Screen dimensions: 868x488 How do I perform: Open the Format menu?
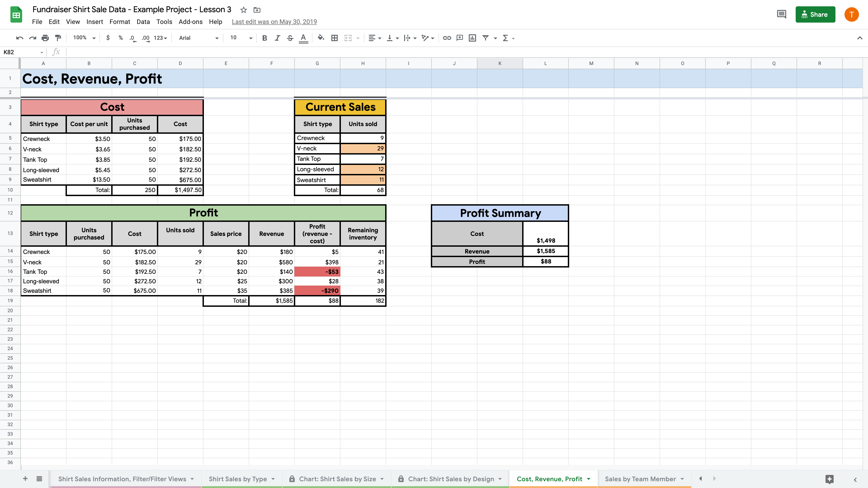coord(120,22)
